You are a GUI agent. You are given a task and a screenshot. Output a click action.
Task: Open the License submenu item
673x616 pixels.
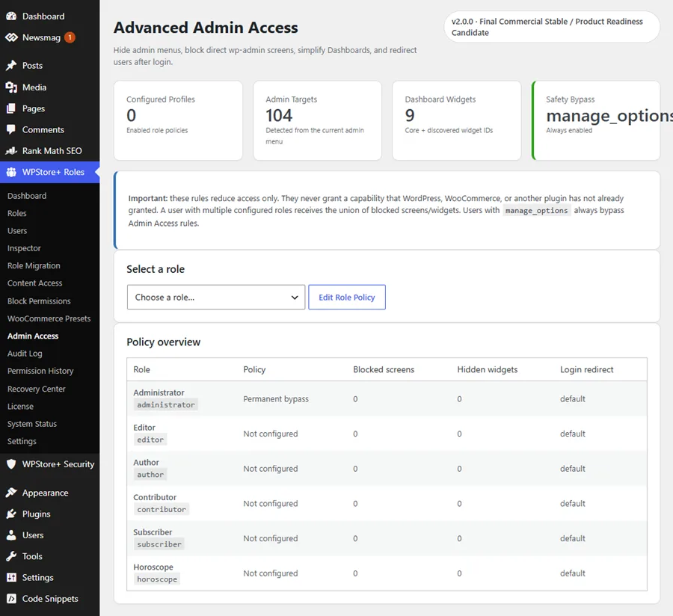pos(20,406)
